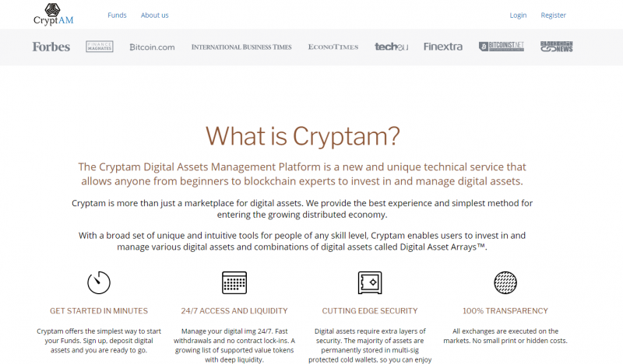Viewport: 623px width, 364px height.
Task: Click text 'Digital assets require extra layers'
Action: click(370, 345)
